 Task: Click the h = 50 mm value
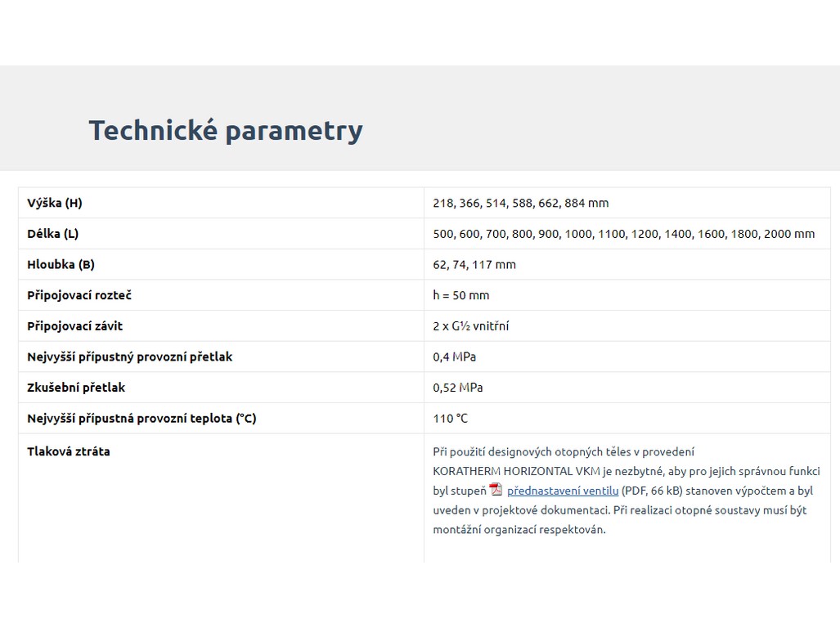pyautogui.click(x=461, y=295)
